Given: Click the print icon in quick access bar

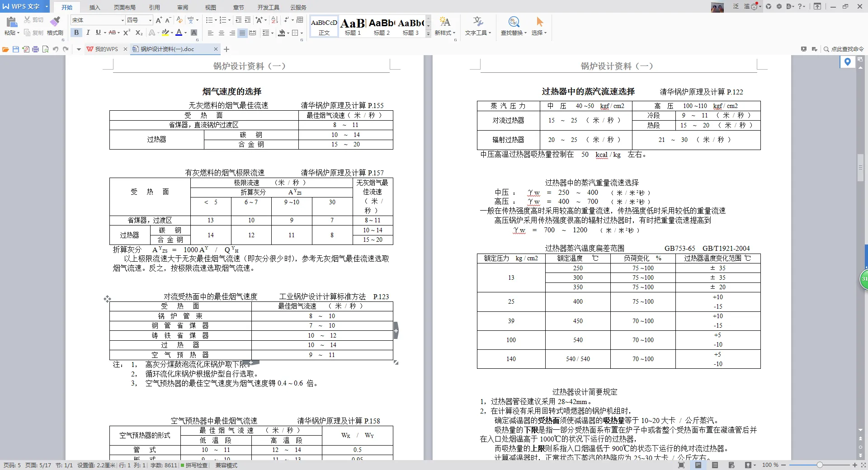Looking at the screenshot, I should click(35, 49).
